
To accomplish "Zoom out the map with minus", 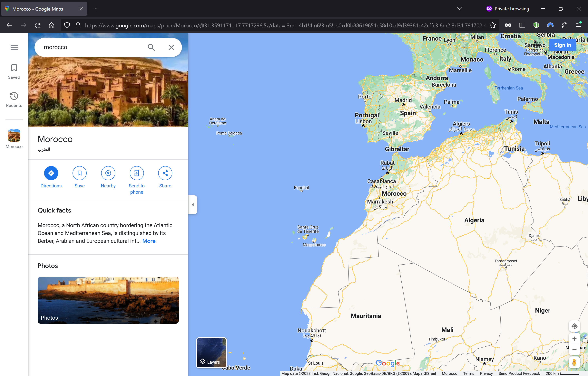I will (574, 350).
